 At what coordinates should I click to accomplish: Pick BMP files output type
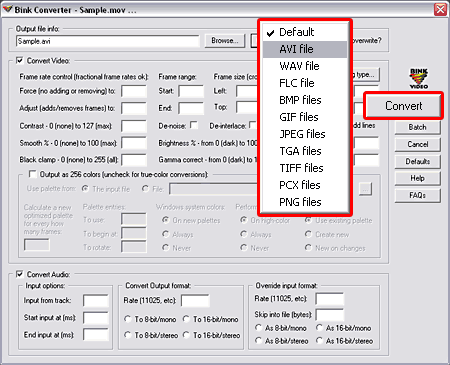click(x=305, y=100)
